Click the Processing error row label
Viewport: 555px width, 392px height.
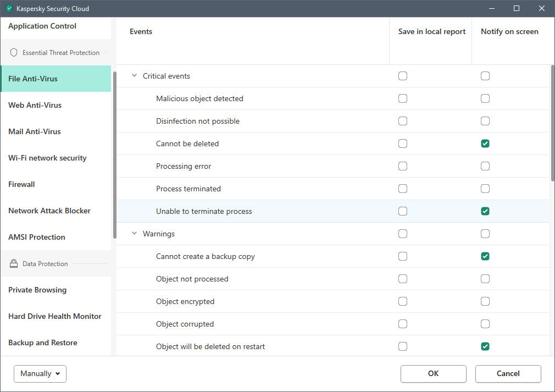[184, 166]
